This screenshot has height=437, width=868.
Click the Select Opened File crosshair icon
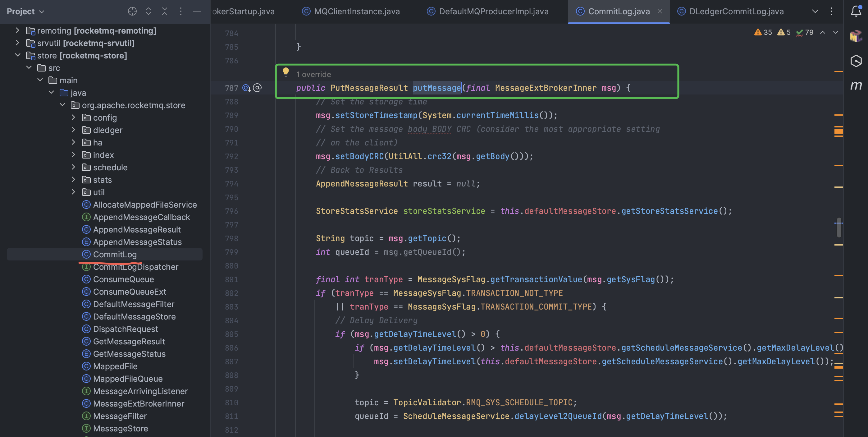pyautogui.click(x=132, y=11)
